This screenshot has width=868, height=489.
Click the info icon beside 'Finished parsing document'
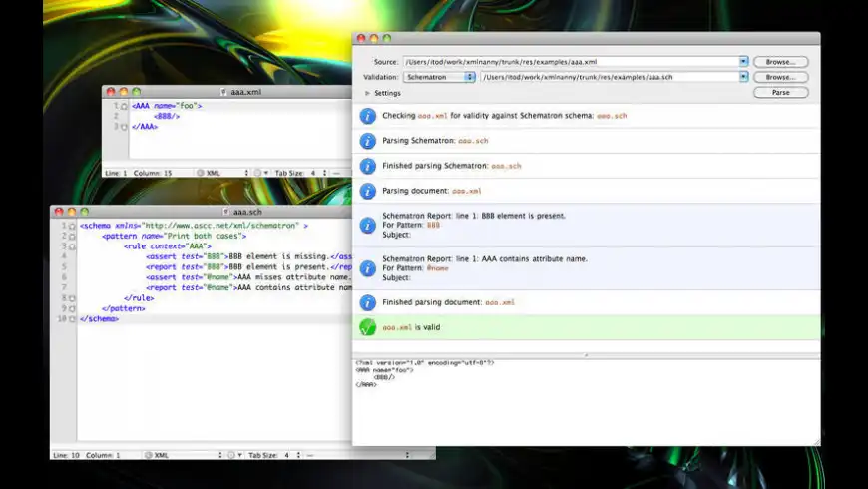coord(367,302)
